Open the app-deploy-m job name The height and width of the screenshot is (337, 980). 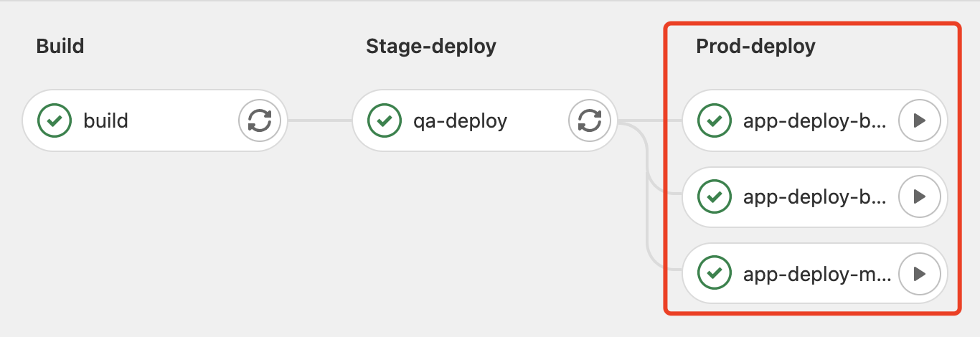tap(817, 273)
